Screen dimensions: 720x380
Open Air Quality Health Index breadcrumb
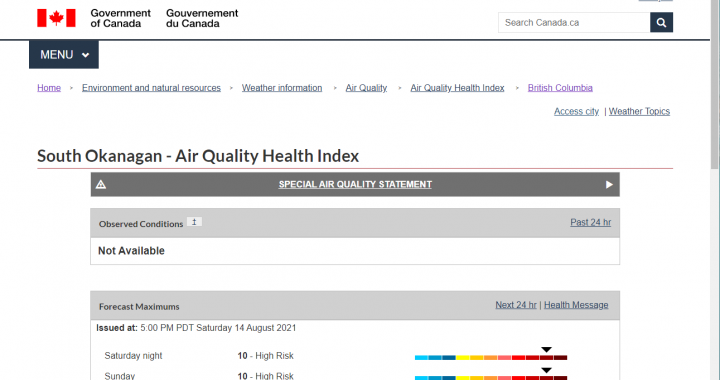tap(457, 88)
